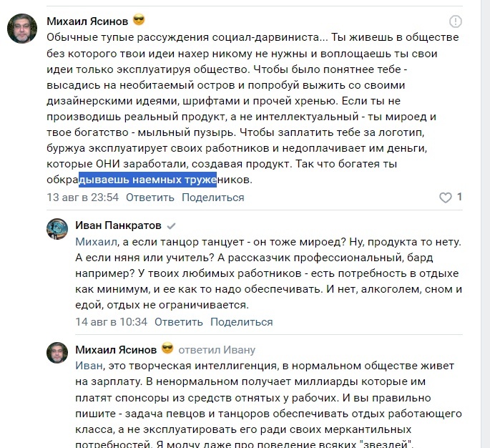Click the Иван mention in Михаил's reply
This screenshot has width=490, height=448.
point(89,366)
